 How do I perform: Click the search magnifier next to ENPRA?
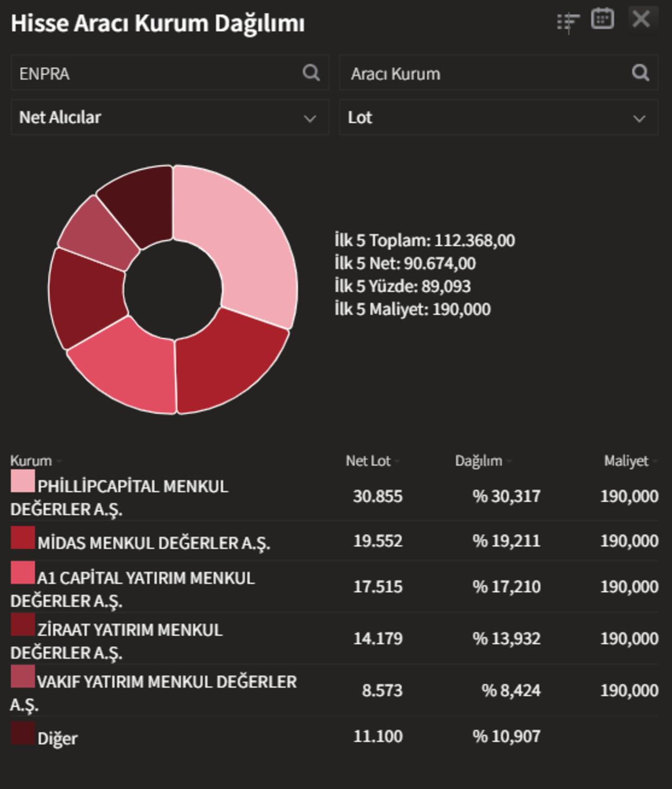pyautogui.click(x=311, y=73)
